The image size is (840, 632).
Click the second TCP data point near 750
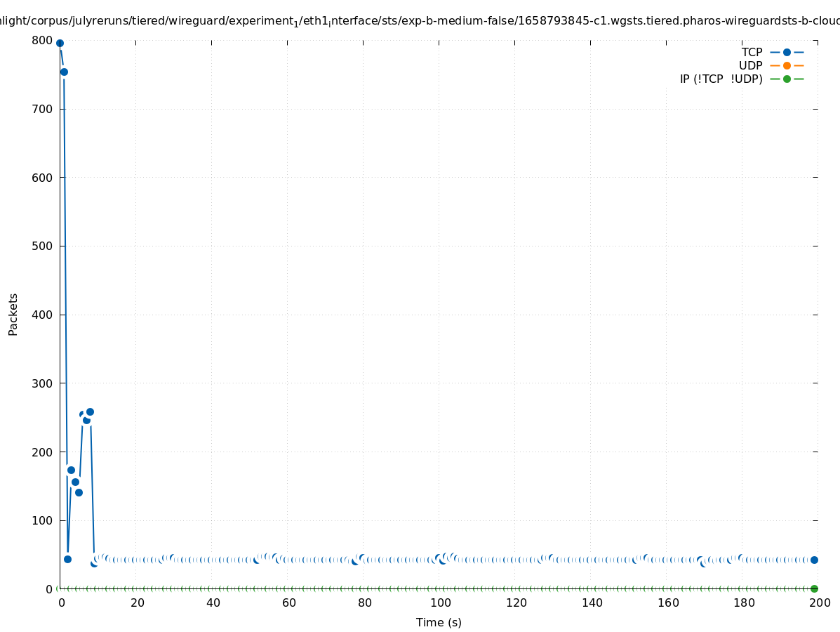(x=64, y=72)
